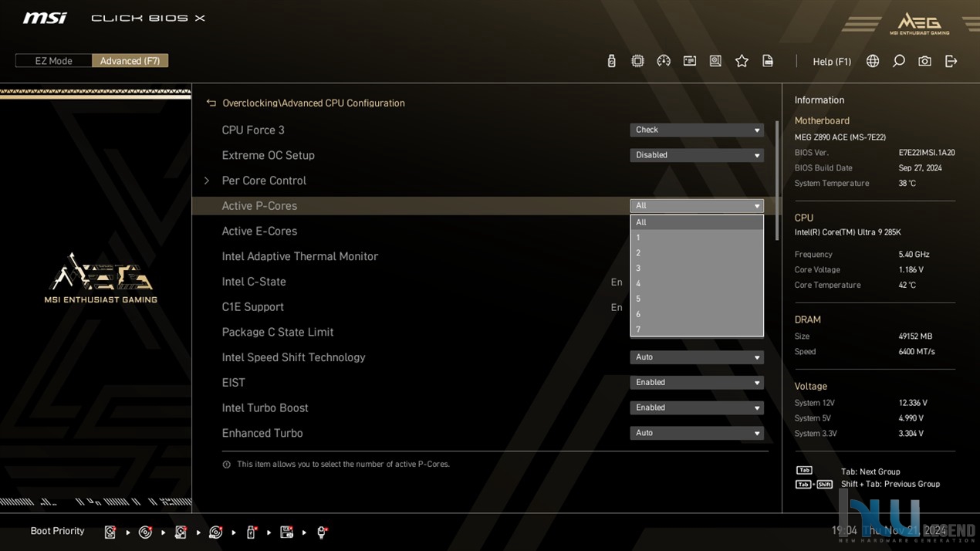Click the CPU frequency value '5.40 GHz'
980x551 pixels.
tap(914, 255)
